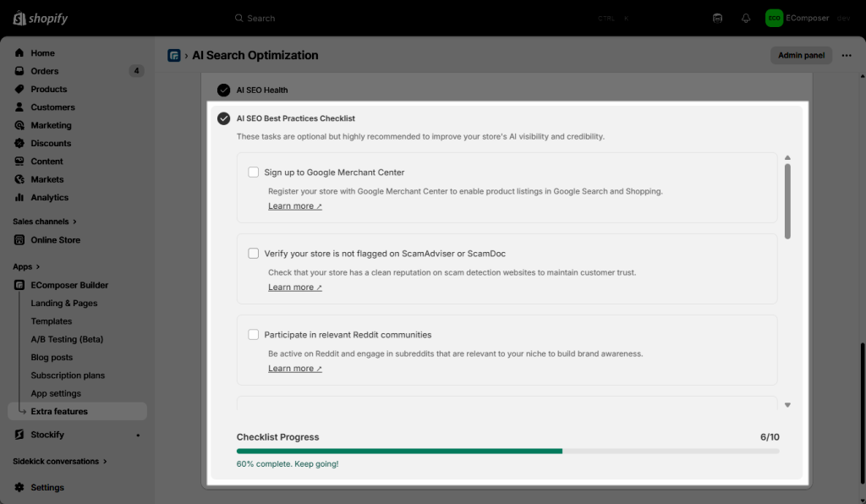Screen dimensions: 866x504
Task: Click the Admin panel button
Action: [x=800, y=56]
